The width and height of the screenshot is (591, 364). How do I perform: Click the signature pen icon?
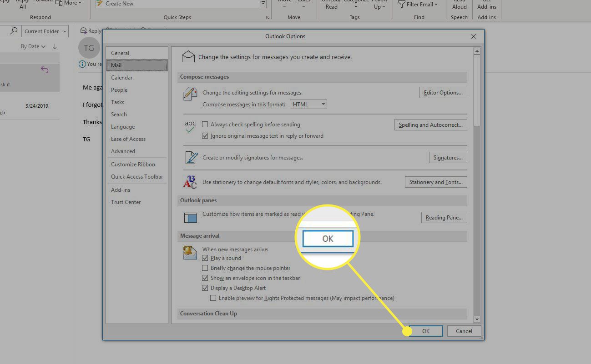[x=191, y=158]
